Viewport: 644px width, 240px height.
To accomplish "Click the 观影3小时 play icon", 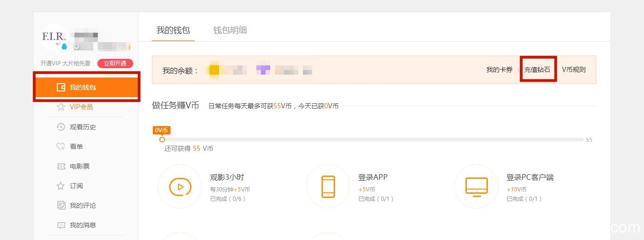I will [179, 187].
